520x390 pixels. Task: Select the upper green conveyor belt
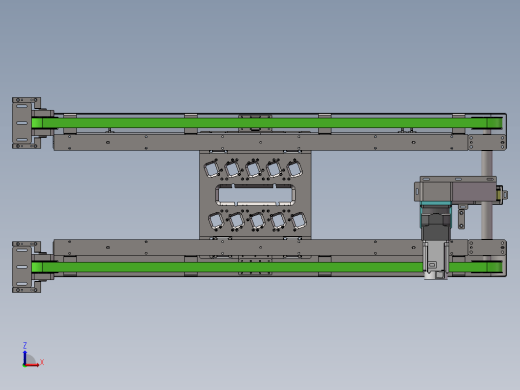[x=267, y=123]
